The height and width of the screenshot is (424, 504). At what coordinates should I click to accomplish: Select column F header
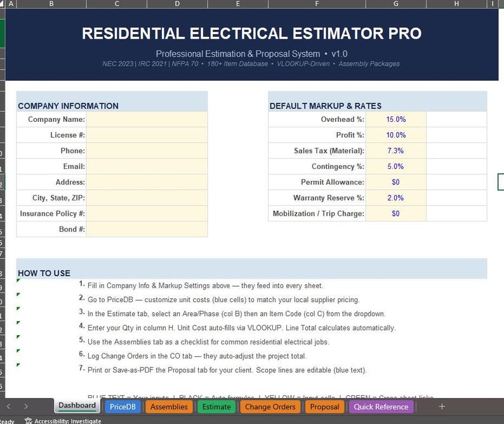point(317,4)
